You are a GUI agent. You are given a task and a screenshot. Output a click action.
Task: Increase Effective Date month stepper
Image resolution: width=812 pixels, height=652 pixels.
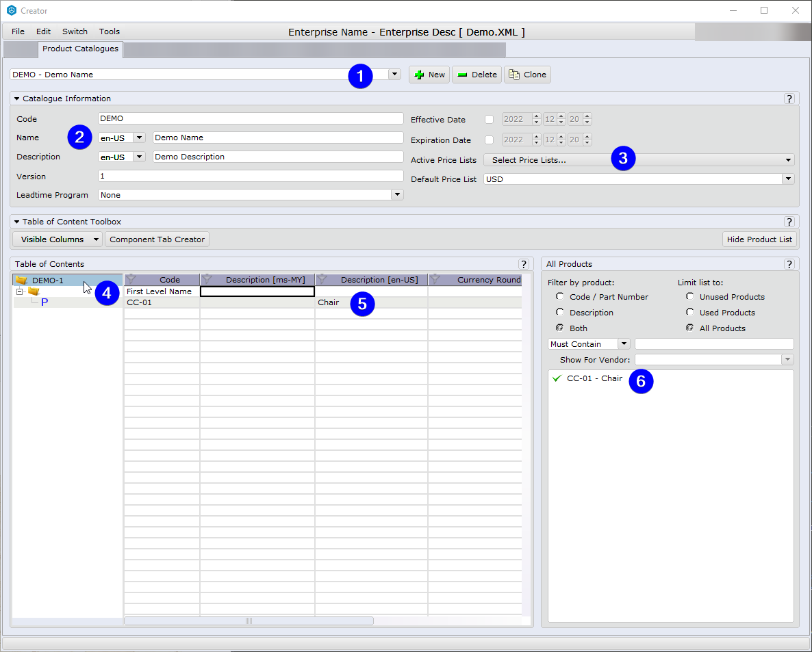pos(561,116)
